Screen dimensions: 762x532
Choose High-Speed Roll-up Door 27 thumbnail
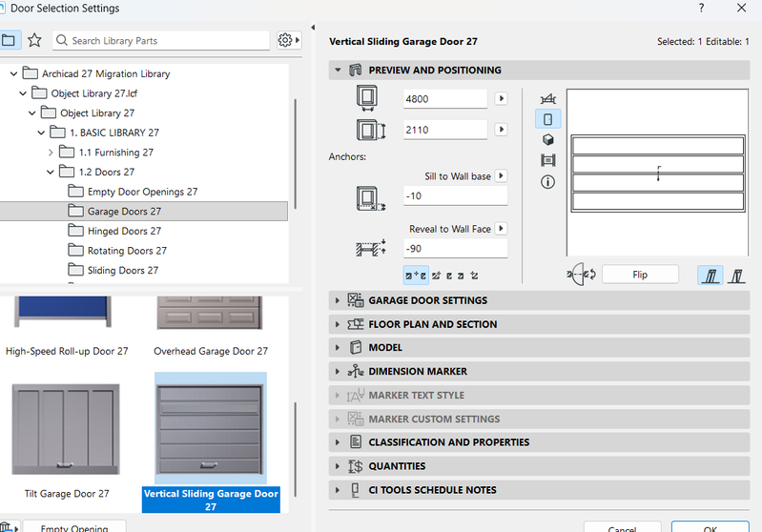(x=63, y=312)
